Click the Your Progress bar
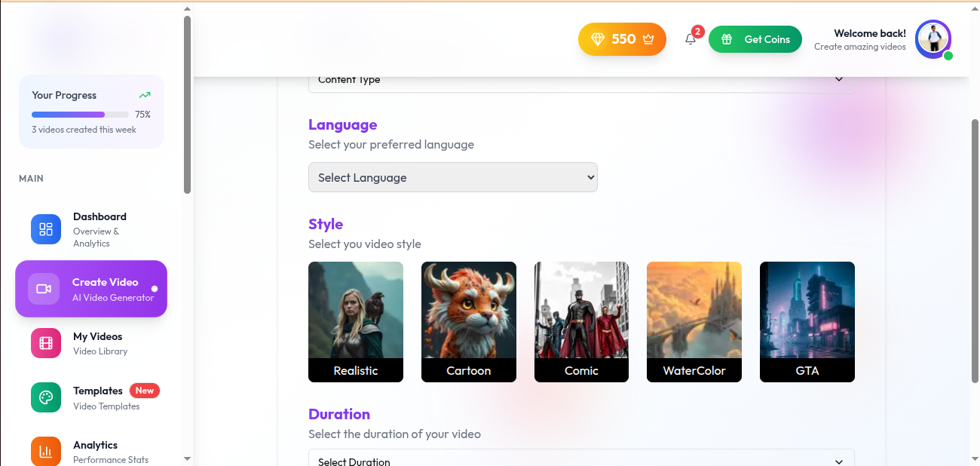The width and height of the screenshot is (980, 466). (80, 115)
